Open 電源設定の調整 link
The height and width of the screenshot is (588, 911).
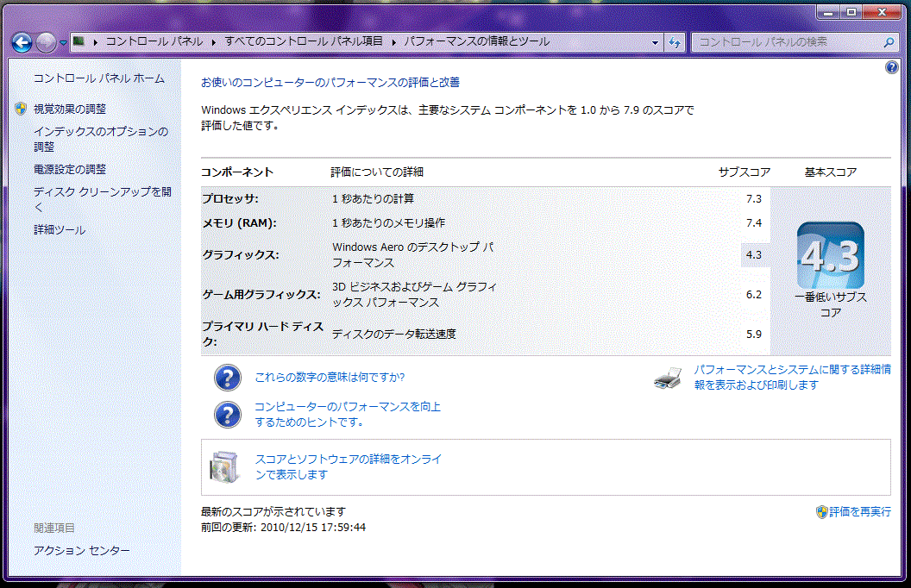coord(70,170)
